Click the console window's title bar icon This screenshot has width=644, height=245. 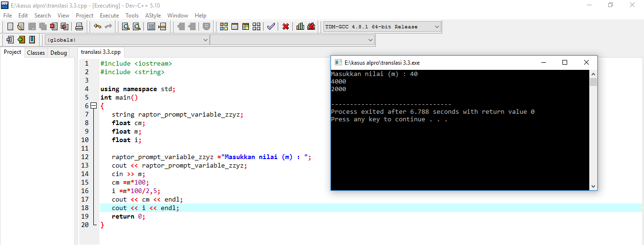pos(338,62)
